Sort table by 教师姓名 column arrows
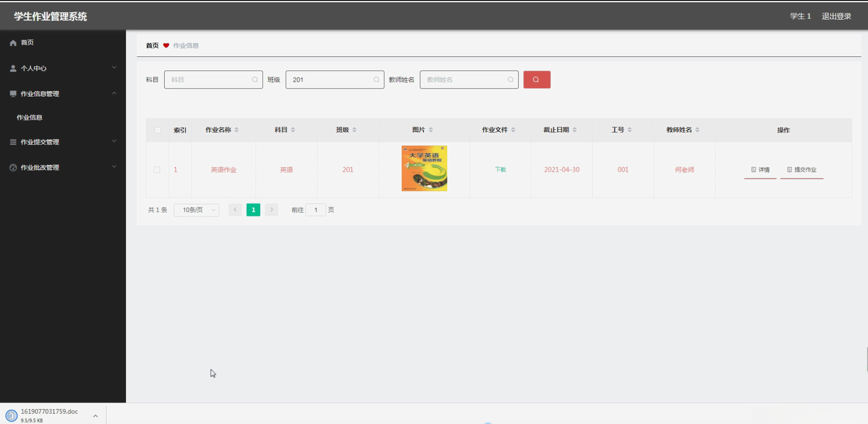The height and width of the screenshot is (424, 868). click(697, 130)
